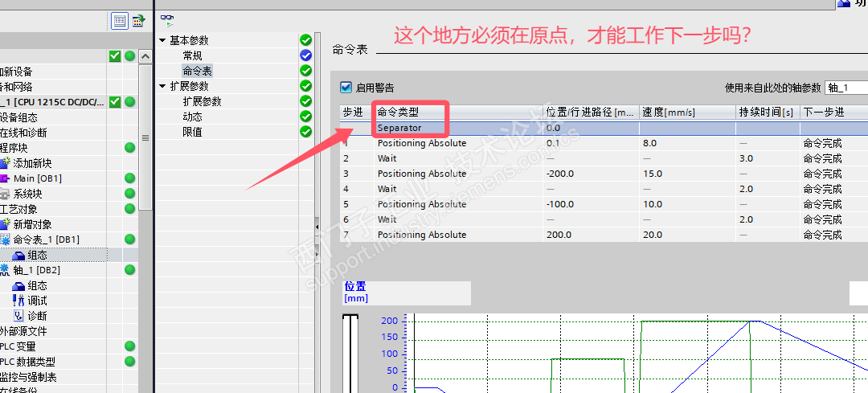
Task: Click the green check status icon beside 动态
Action: point(305,117)
